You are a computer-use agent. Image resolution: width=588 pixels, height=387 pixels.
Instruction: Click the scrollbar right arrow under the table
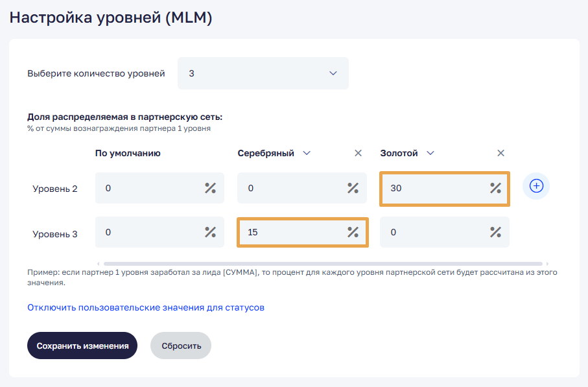click(x=547, y=264)
